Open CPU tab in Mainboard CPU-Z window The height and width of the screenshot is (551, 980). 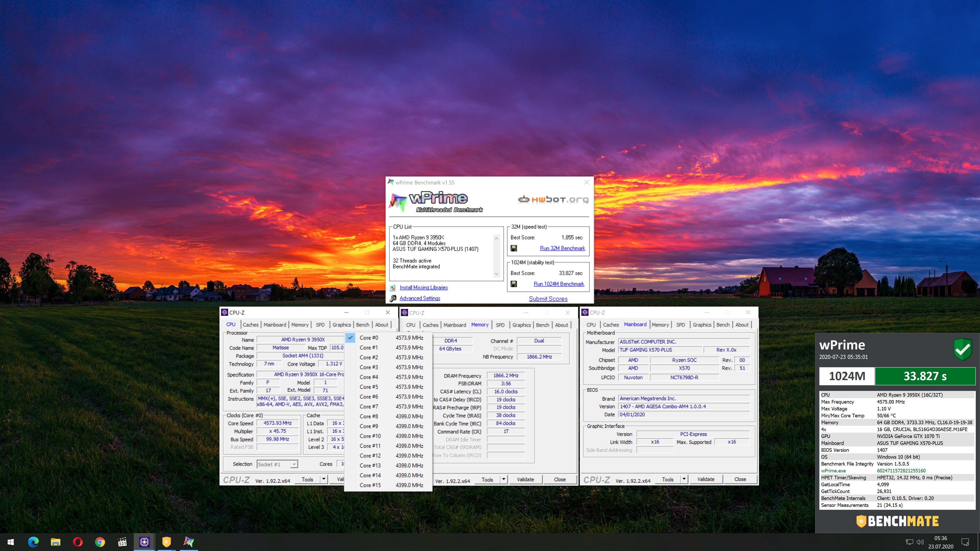pos(591,325)
